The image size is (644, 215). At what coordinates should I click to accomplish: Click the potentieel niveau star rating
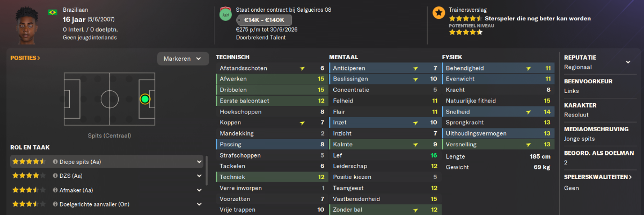(466, 32)
